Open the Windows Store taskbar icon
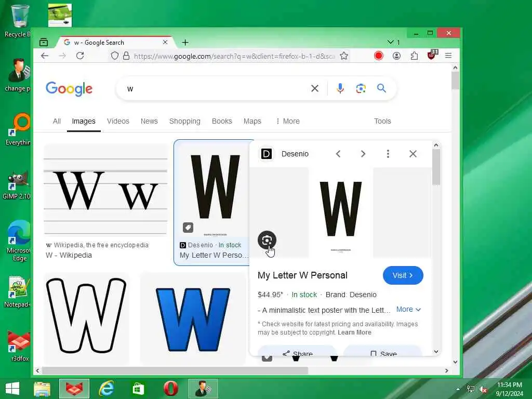Viewport: 532px width, 399px height. [x=138, y=389]
